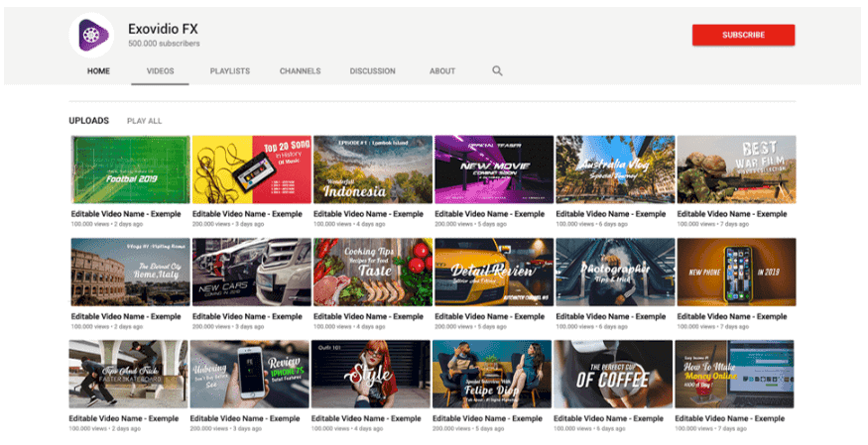Screen dimensions: 868x445
Task: Open the channel search magnifier icon
Action: click(497, 71)
